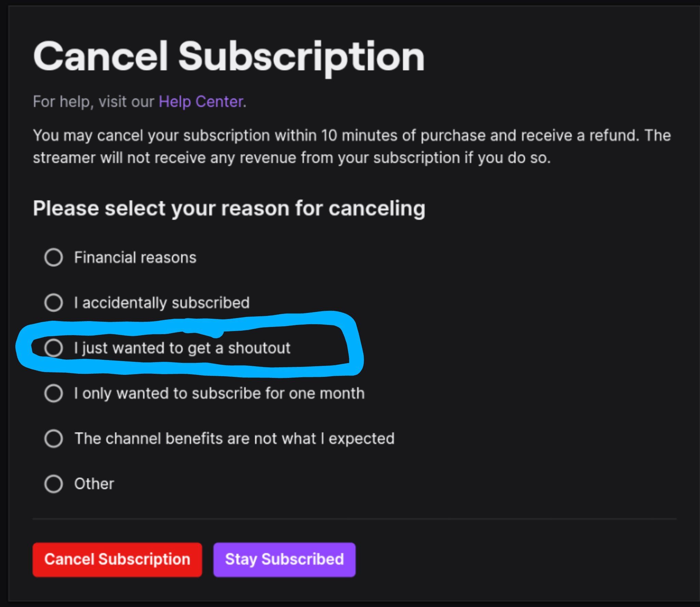Click the Financial reasons label text
The height and width of the screenshot is (607, 700).
coord(135,257)
